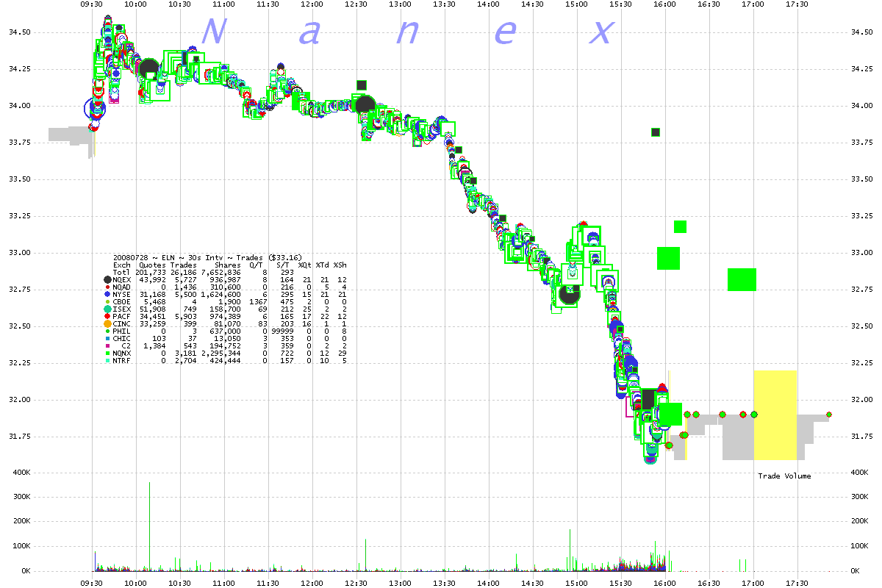Image resolution: width=882 pixels, height=588 pixels.
Task: Click the small filled green square near 33.20
Action: point(680,226)
